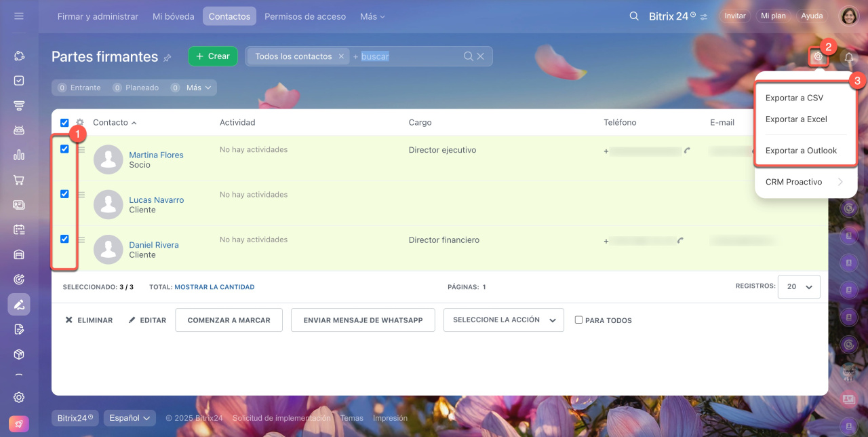
Task: Open the highlighted e-signature pen icon in sidebar
Action: coord(19,305)
